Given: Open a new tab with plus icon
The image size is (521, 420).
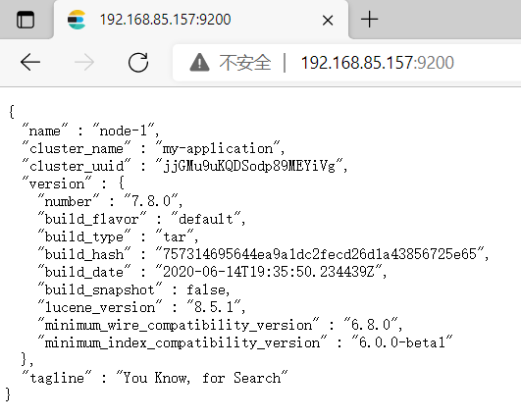Looking at the screenshot, I should (x=369, y=20).
